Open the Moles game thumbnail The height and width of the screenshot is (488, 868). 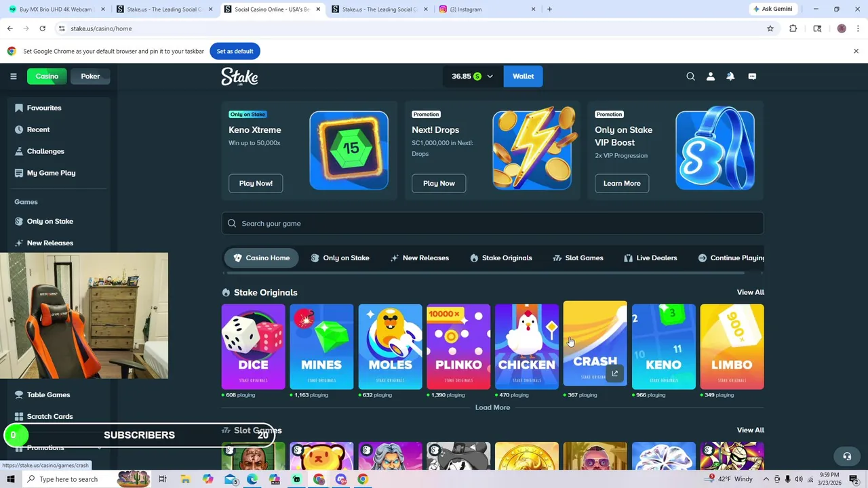point(390,346)
